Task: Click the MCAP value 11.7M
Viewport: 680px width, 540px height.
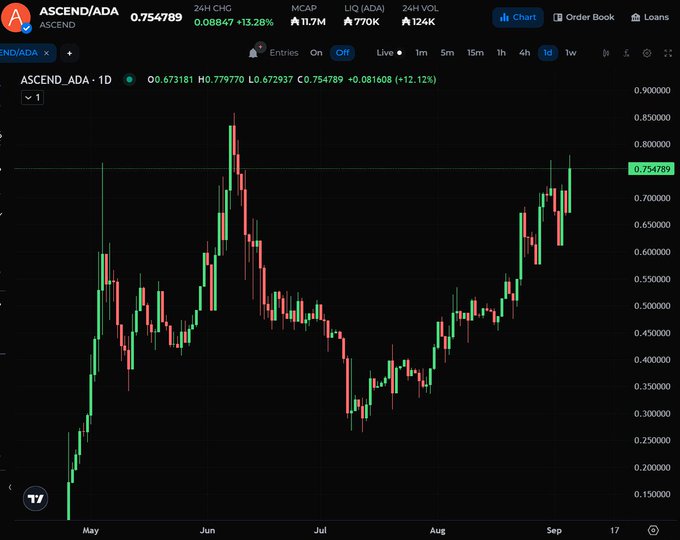Action: pyautogui.click(x=308, y=22)
